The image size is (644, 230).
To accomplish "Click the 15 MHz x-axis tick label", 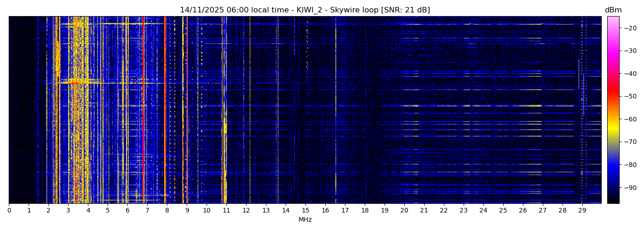I will 305,210.
